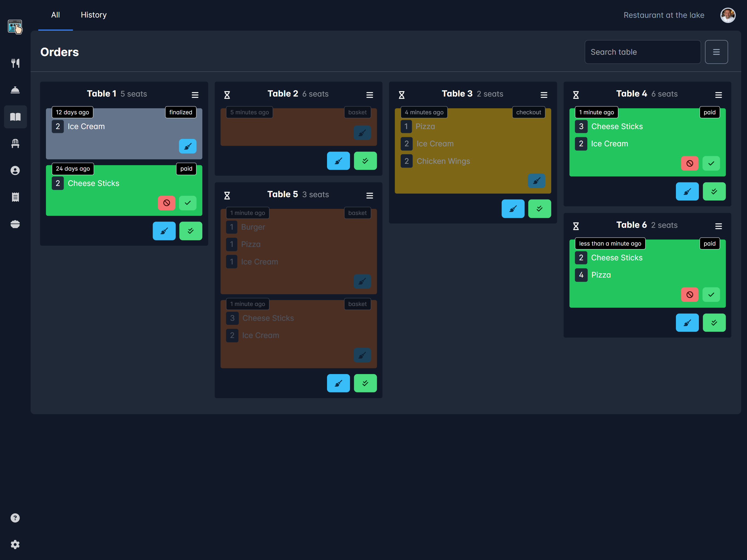Viewport: 747px width, 560px height.
Task: Clear all Table 5 orders with broom button
Action: [x=339, y=383]
